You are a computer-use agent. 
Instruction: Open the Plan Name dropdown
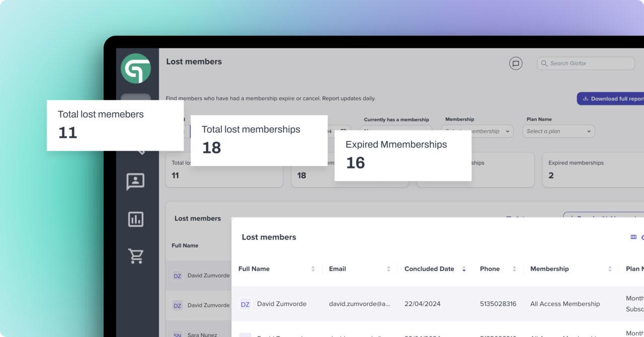558,131
